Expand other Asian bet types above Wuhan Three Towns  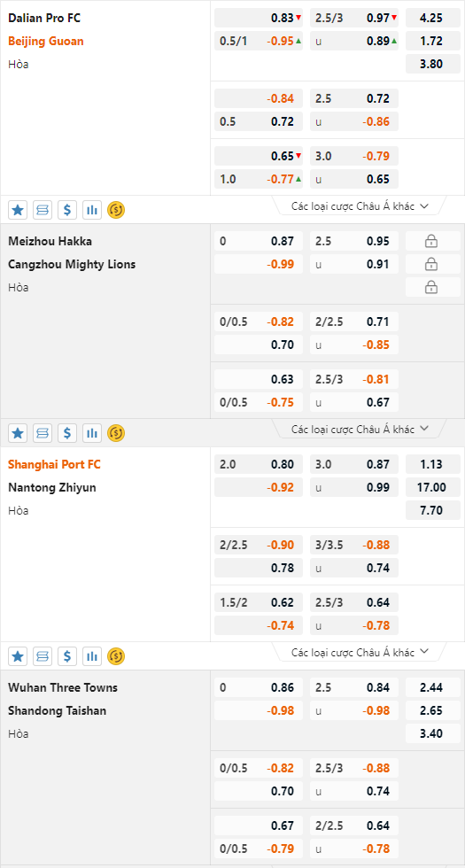click(360, 652)
